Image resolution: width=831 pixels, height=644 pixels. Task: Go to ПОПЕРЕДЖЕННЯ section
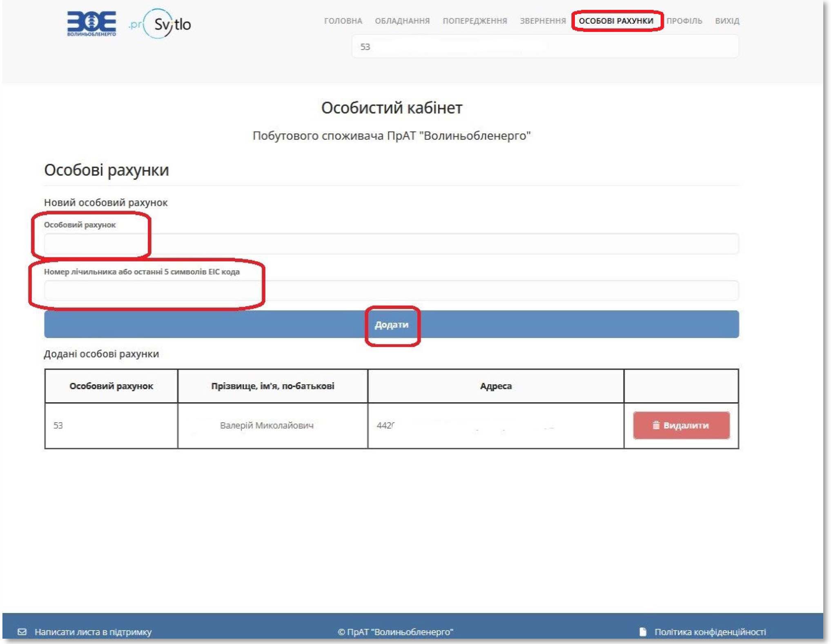tap(475, 21)
